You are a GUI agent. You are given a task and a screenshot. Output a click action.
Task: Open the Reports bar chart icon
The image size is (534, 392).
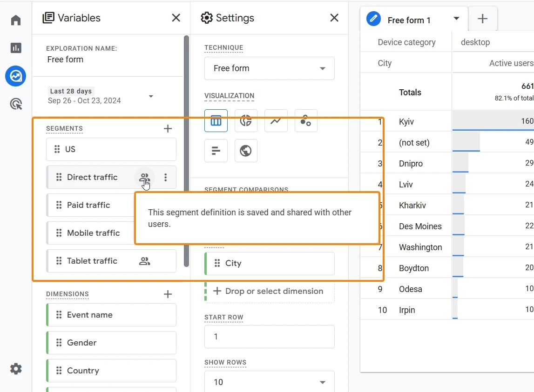pos(16,48)
